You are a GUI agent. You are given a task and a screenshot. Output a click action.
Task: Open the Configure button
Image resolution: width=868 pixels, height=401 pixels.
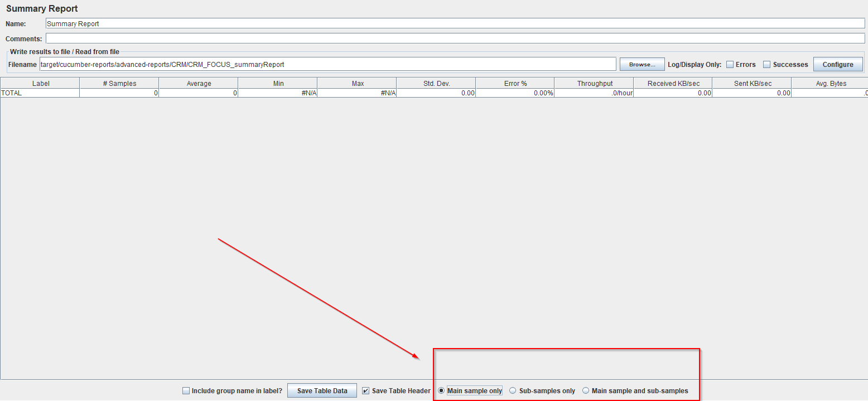pyautogui.click(x=838, y=64)
